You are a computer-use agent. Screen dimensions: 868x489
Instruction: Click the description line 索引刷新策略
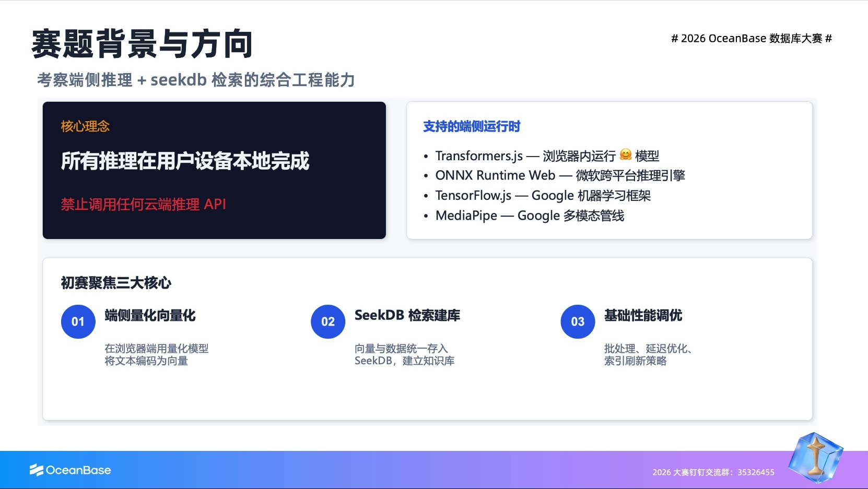click(x=636, y=361)
